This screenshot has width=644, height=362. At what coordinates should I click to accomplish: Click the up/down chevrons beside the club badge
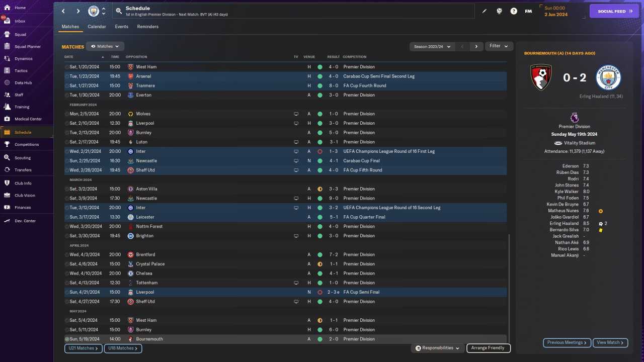(104, 11)
